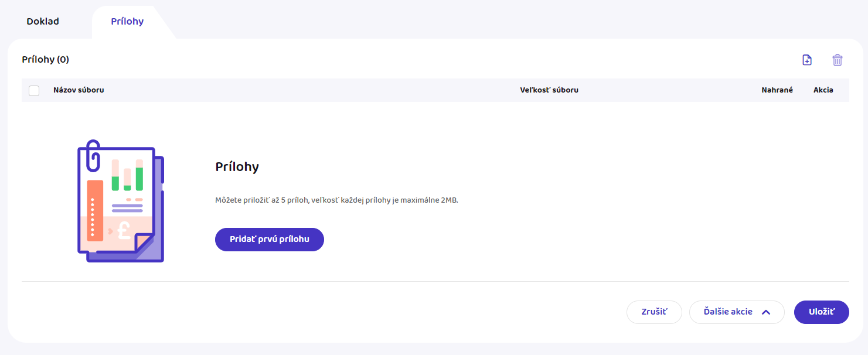Screen dimensions: 868x355
Task: Sort by the Názov súboru column header
Action: pos(79,90)
